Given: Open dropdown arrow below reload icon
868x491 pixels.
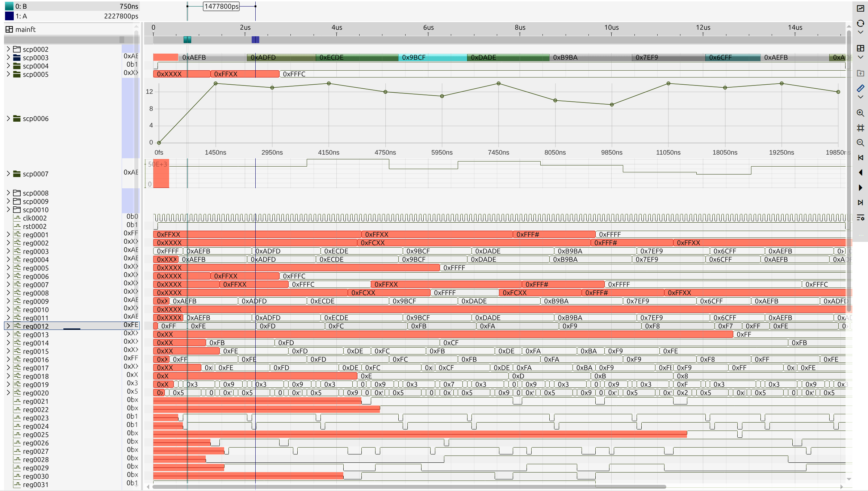Looking at the screenshot, I should [860, 33].
